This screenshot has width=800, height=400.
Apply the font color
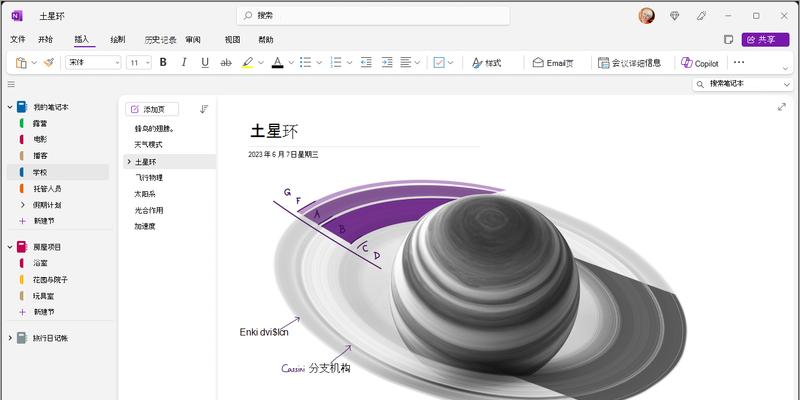(x=278, y=63)
